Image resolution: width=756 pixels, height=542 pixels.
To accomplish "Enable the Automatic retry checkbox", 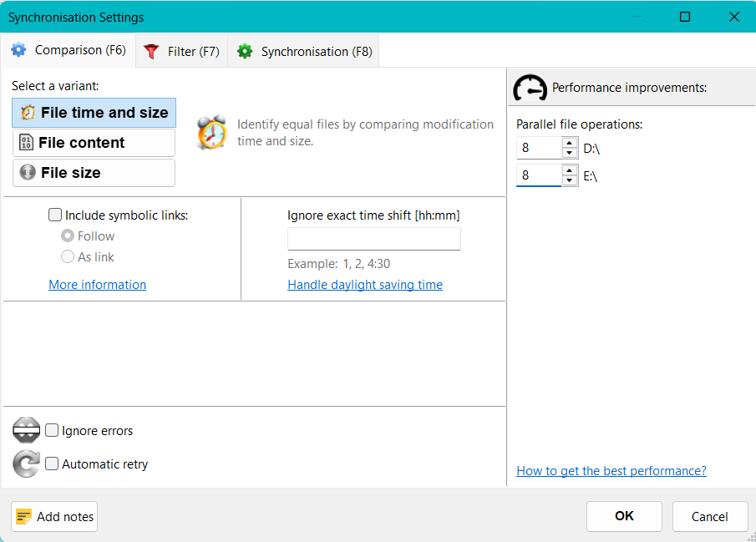I will pos(52,463).
